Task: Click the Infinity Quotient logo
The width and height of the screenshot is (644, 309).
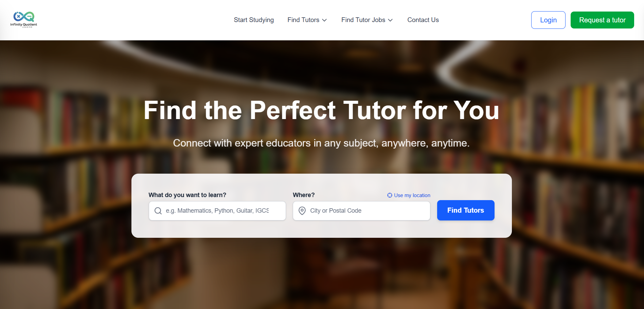Action: (x=24, y=20)
